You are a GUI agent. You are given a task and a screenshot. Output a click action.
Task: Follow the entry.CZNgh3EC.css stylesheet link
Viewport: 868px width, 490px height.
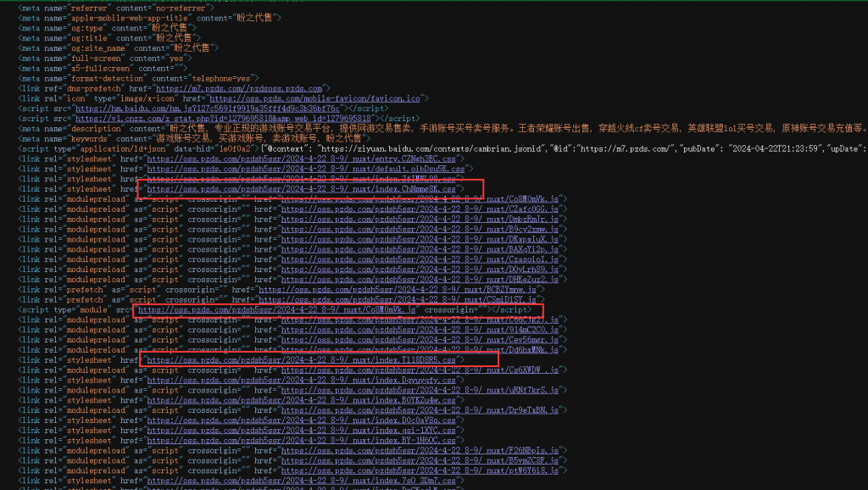tap(305, 159)
